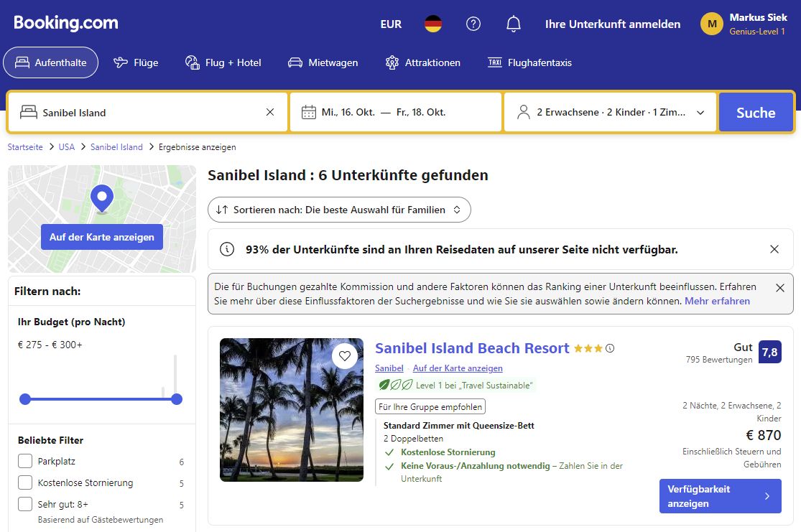Image resolution: width=801 pixels, height=532 pixels.
Task: Click the € 870 price
Action: coord(763,435)
